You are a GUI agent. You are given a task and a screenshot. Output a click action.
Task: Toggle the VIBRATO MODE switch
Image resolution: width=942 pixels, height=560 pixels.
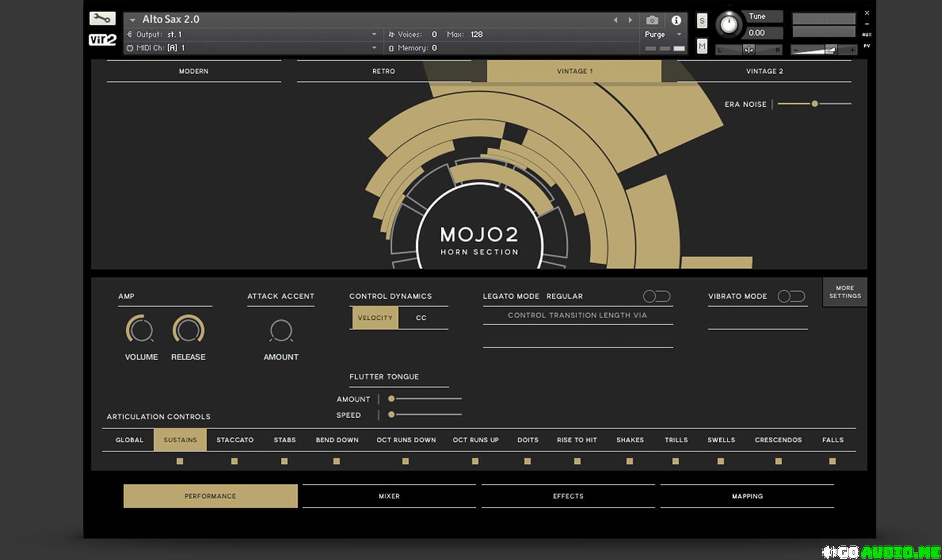(x=791, y=296)
